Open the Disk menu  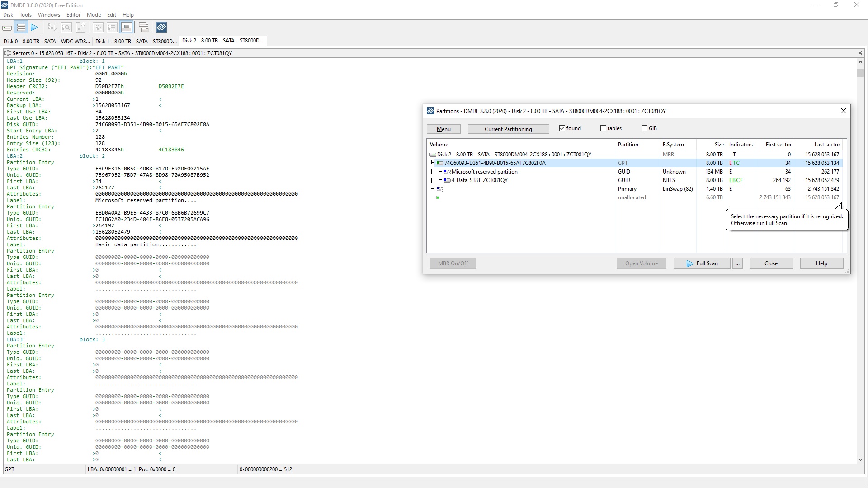click(8, 15)
